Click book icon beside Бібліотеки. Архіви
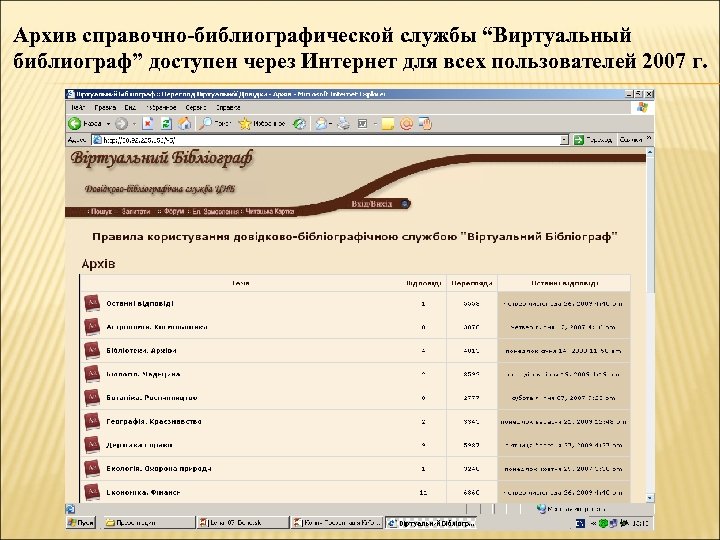 pos(92,350)
